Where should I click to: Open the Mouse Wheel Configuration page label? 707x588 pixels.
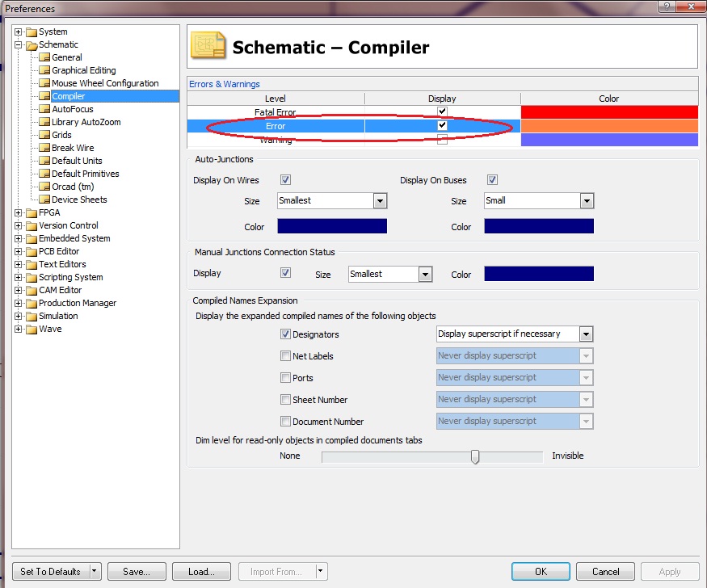click(105, 83)
